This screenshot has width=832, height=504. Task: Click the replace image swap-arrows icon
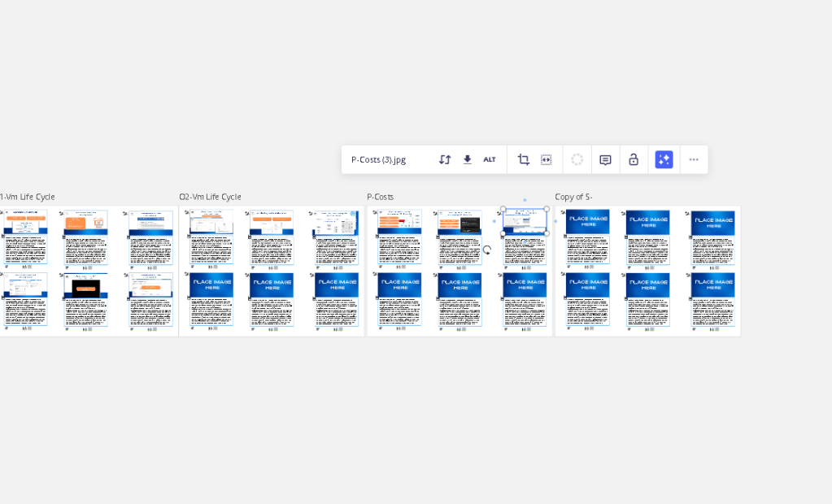[445, 159]
